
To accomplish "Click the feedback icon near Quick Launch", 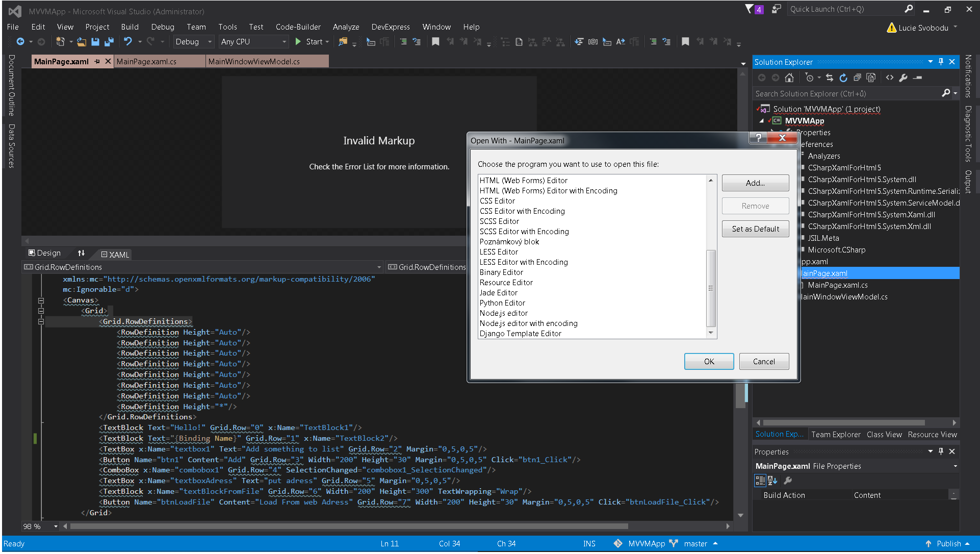I will click(776, 9).
